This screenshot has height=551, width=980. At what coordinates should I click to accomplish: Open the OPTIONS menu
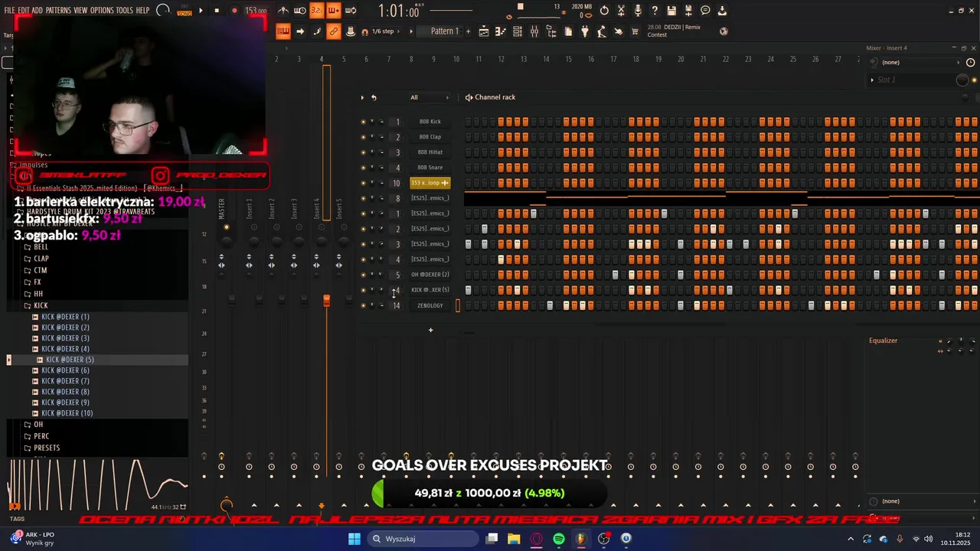(x=102, y=11)
